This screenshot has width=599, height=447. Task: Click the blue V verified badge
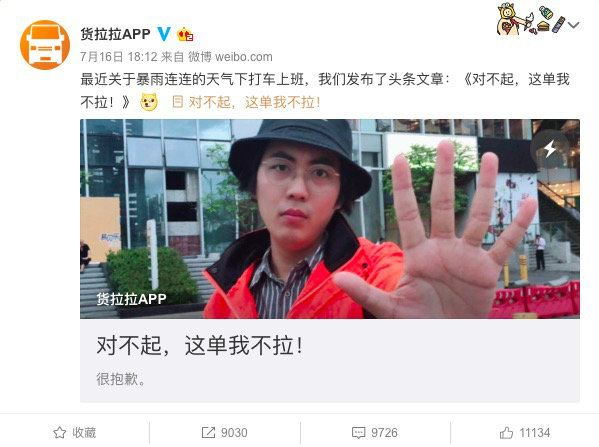point(164,34)
